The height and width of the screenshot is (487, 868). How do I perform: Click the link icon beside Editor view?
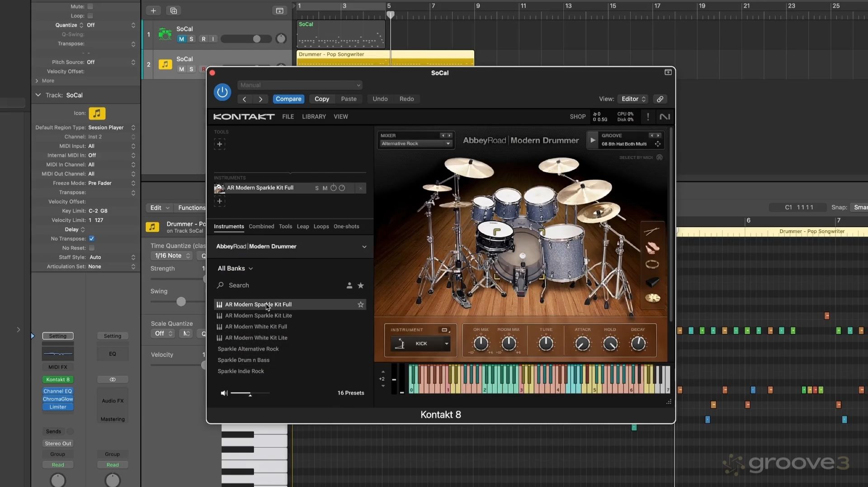[x=660, y=99]
